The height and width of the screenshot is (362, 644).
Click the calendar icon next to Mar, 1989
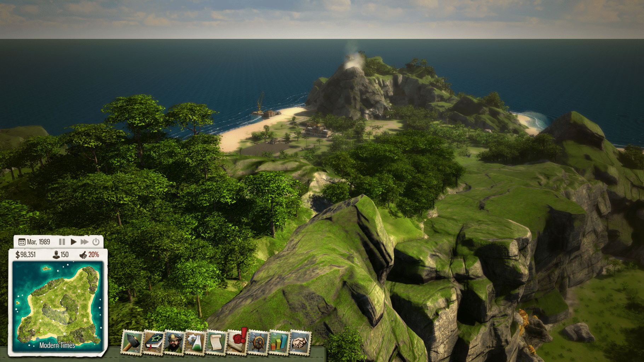pyautogui.click(x=22, y=242)
